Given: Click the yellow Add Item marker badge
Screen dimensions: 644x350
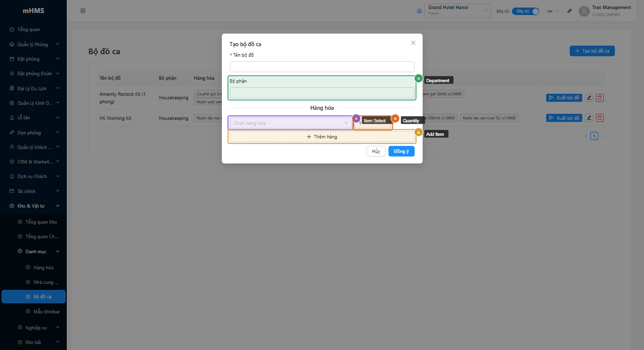Looking at the screenshot, I should 419,132.
